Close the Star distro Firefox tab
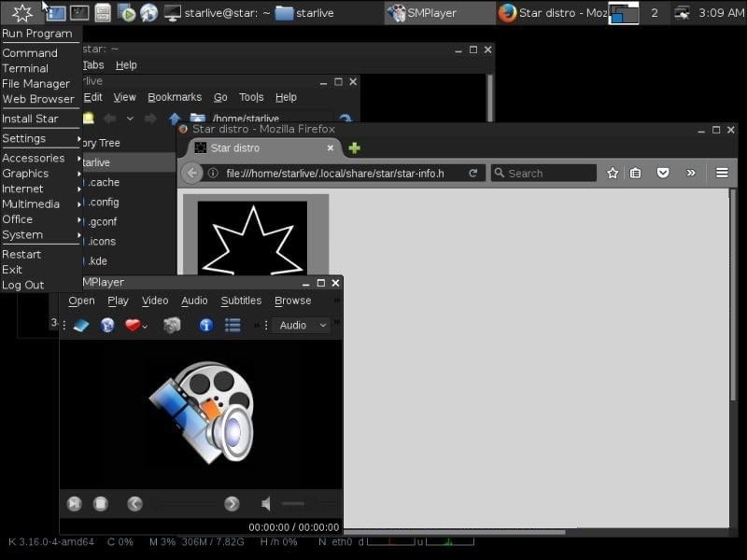Screen dimensions: 747x560 point(331,148)
